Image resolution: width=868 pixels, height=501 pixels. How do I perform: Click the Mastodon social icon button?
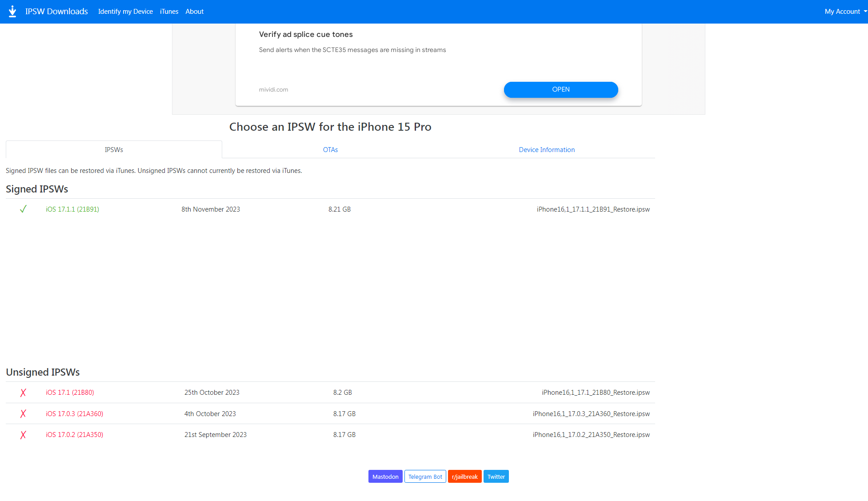click(386, 476)
